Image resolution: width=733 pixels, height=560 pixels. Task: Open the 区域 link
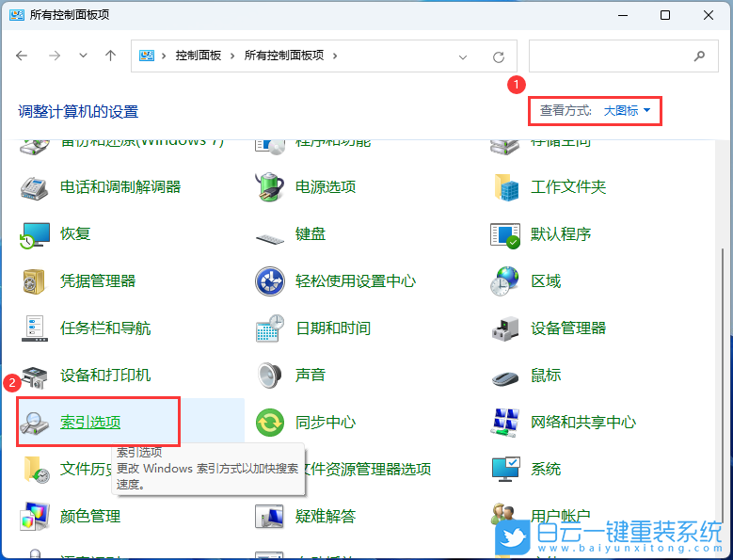(546, 280)
